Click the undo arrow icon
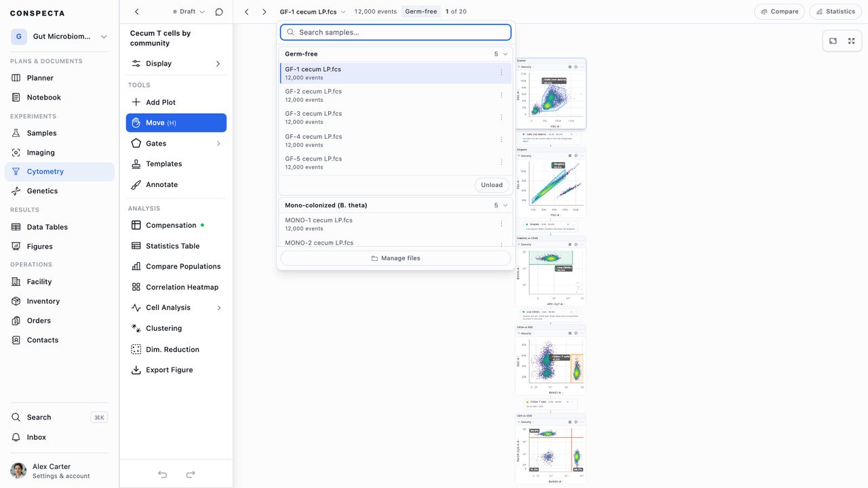The height and width of the screenshot is (488, 868). click(163, 474)
